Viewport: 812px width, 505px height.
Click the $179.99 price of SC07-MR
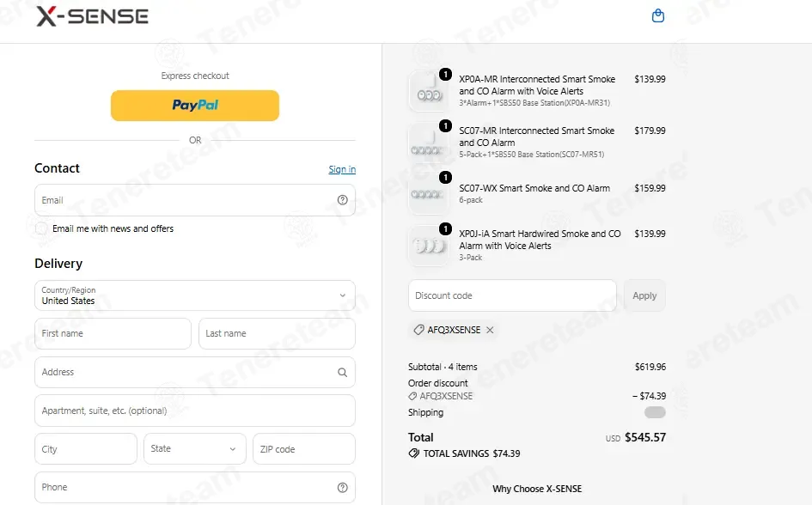(650, 131)
